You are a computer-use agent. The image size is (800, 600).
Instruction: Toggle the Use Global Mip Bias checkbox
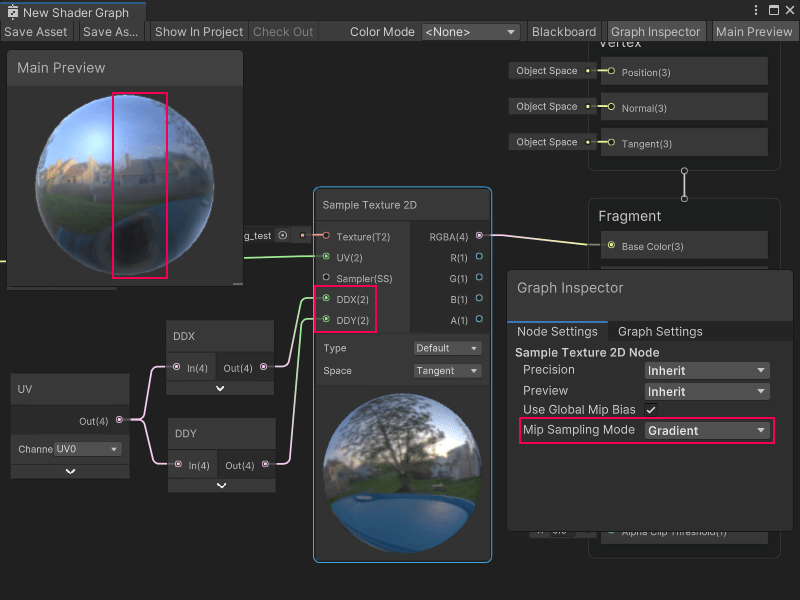tap(649, 410)
